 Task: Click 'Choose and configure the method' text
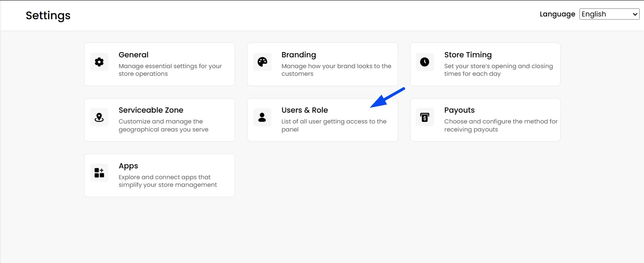click(x=501, y=125)
